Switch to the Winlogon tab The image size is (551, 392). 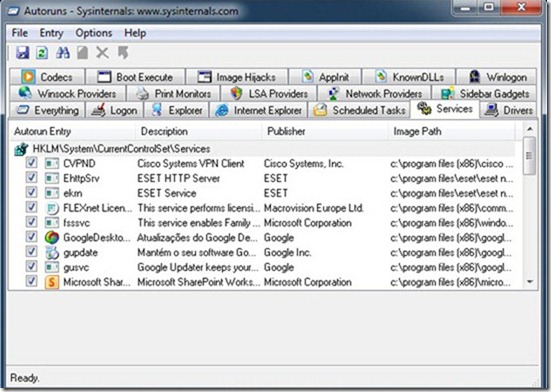497,77
